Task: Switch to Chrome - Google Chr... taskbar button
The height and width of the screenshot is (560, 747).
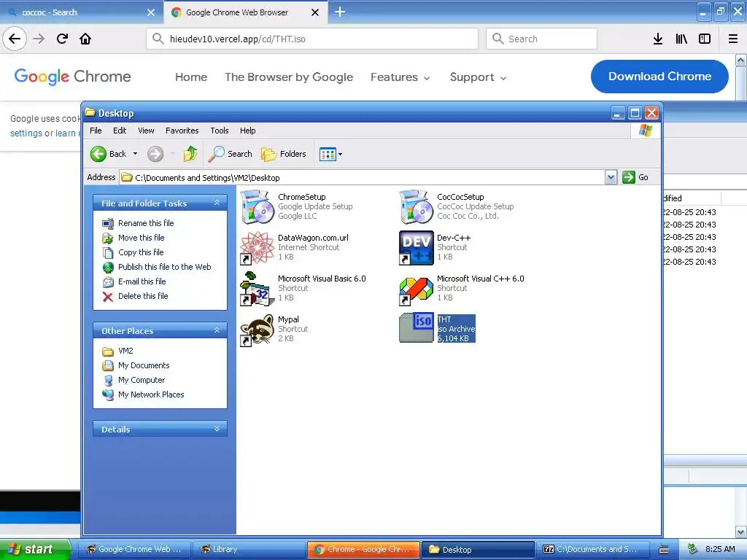Action: (363, 549)
